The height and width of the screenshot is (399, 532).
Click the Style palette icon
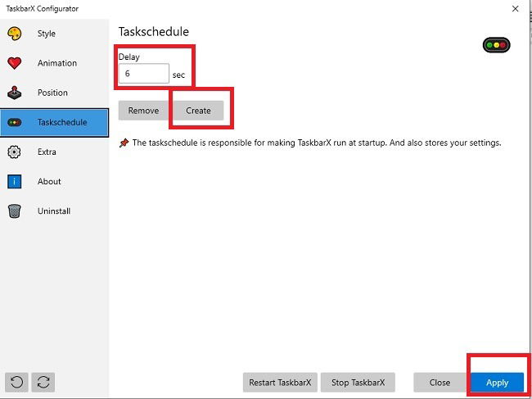point(14,34)
